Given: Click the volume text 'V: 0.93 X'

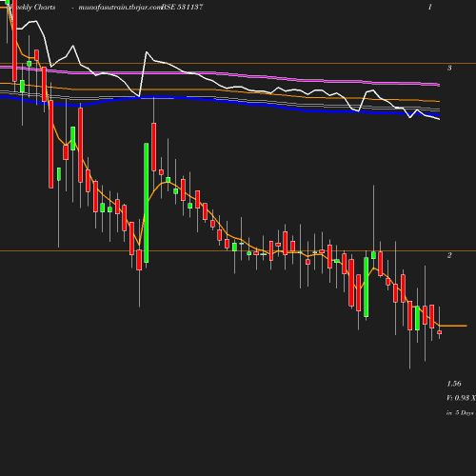Looking at the screenshot, I should pos(461,398).
